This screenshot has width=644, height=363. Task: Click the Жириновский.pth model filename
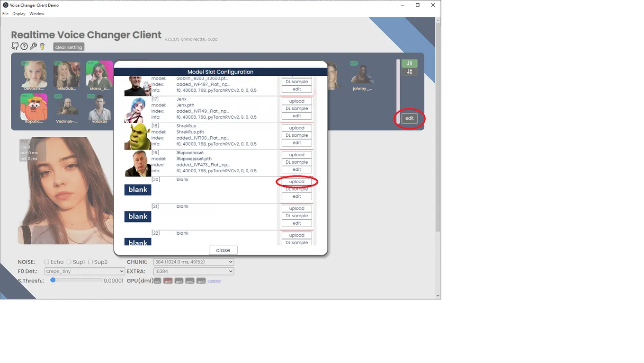(194, 159)
